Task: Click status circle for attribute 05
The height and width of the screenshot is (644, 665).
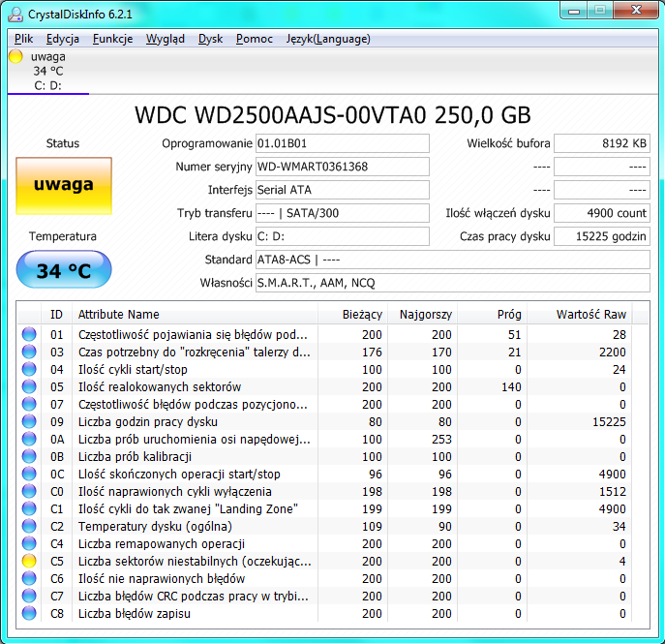Action: [x=29, y=386]
